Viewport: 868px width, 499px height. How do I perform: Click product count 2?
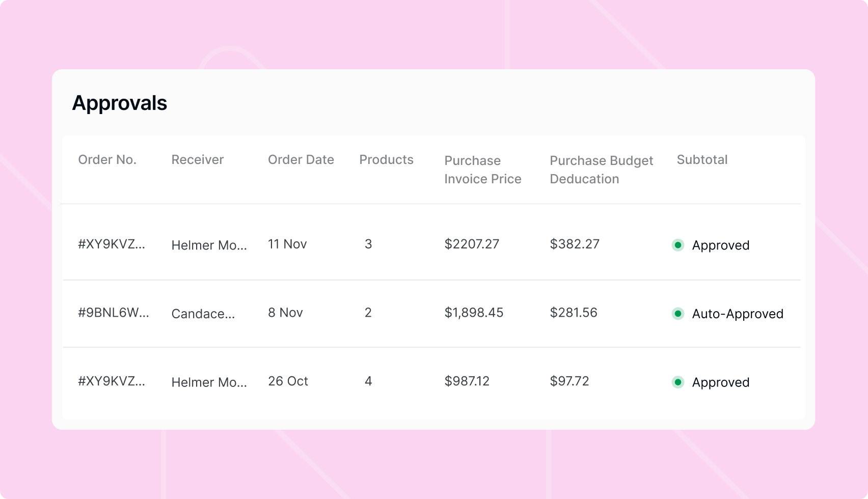[368, 313]
